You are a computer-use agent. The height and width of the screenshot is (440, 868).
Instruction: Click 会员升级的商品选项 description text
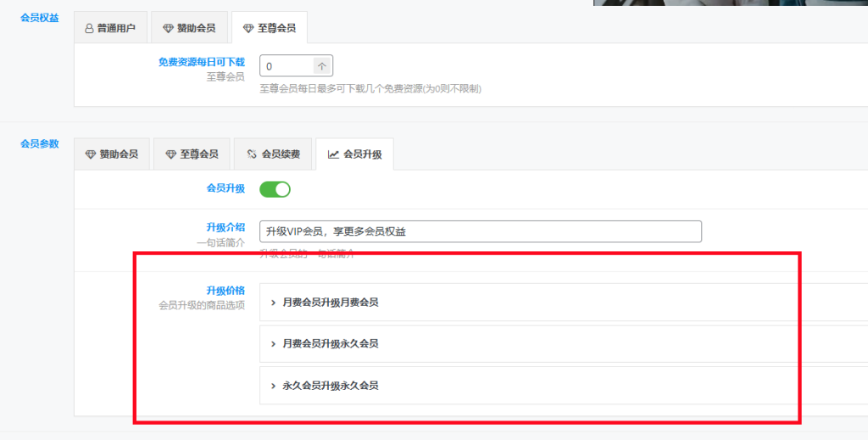tap(202, 305)
